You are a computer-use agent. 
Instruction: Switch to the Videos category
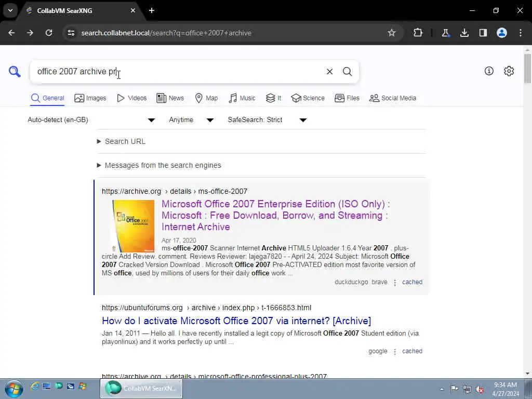pos(131,98)
